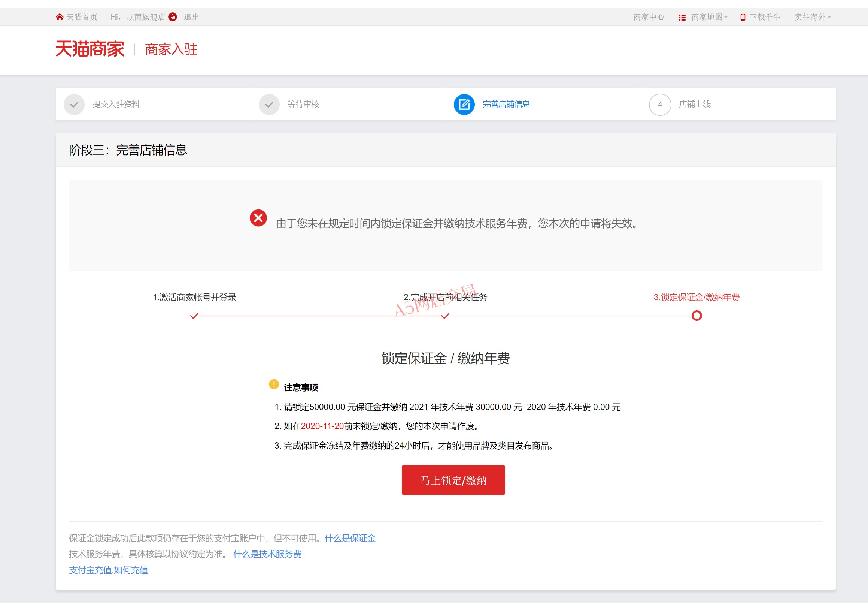Screen dimensions: 868x603
Task: Click the number 4 circle icon
Action: (659, 105)
